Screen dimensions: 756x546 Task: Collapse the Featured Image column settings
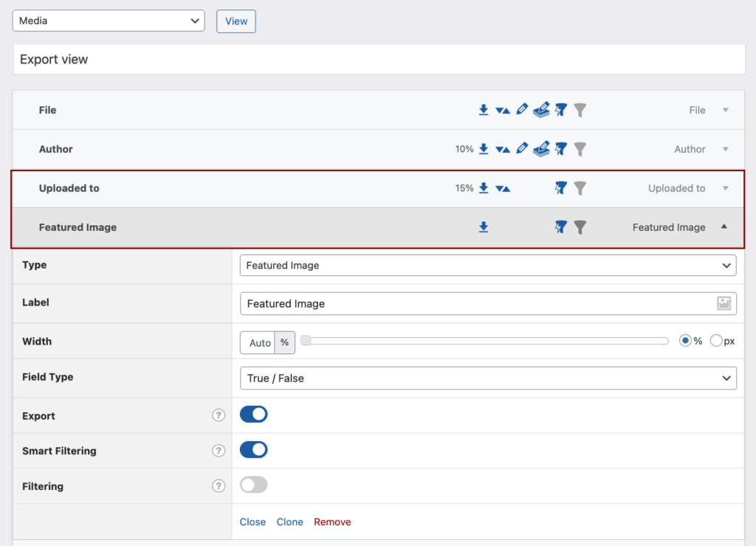click(x=724, y=227)
